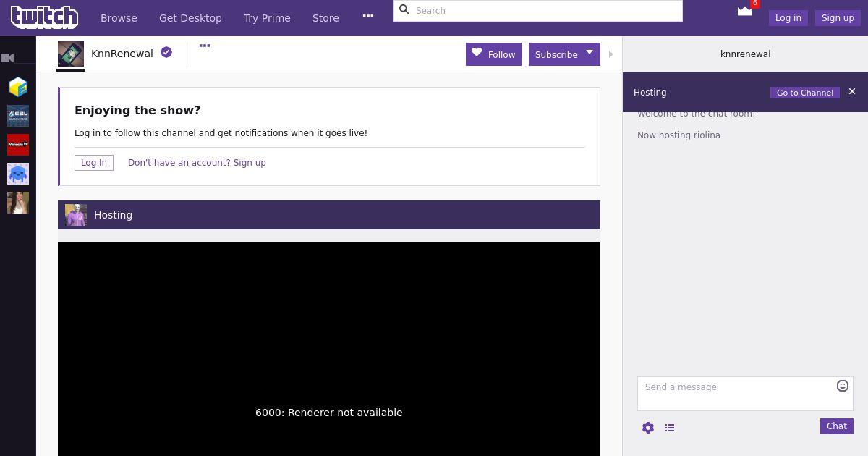Open the Try Prime page

267,18
